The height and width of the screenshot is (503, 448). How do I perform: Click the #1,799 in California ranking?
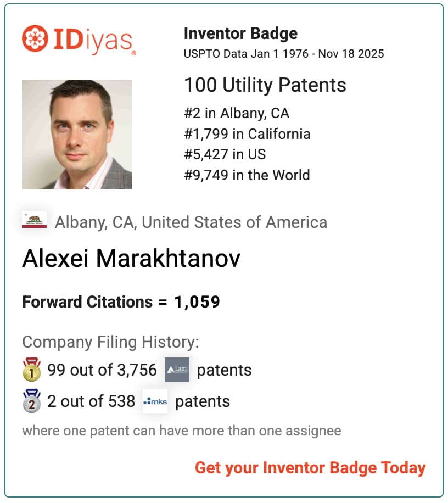[247, 134]
